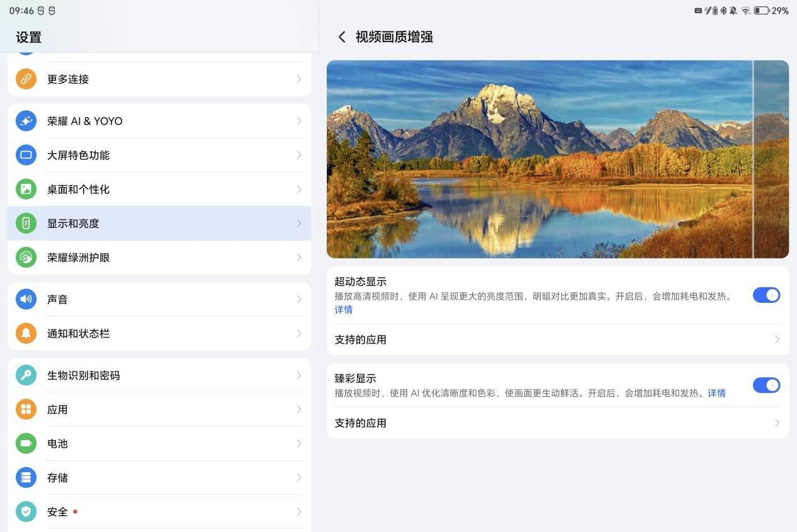The height and width of the screenshot is (532, 797).
Task: Tap the mountain lake preview image
Action: click(x=558, y=159)
